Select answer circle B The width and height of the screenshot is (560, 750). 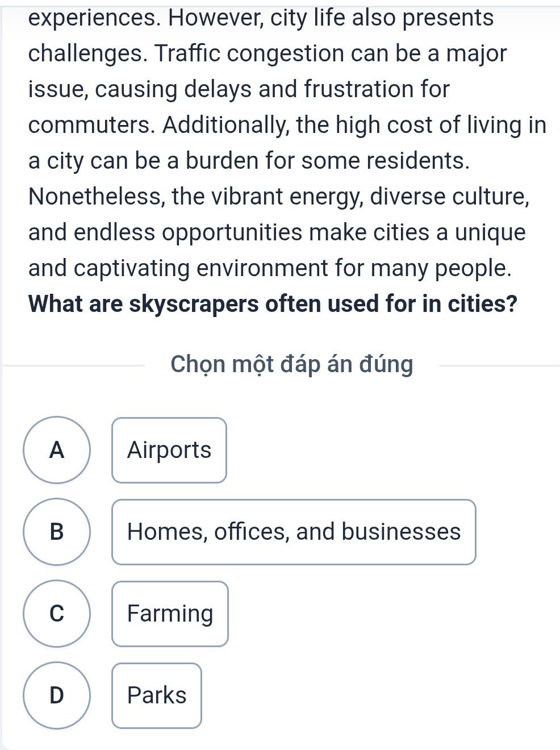pos(57,532)
